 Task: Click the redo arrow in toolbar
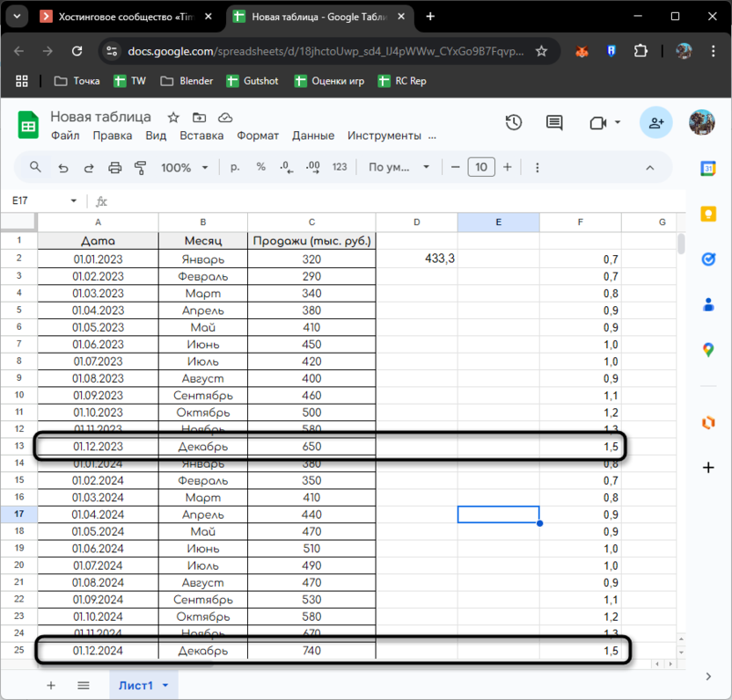(x=89, y=167)
